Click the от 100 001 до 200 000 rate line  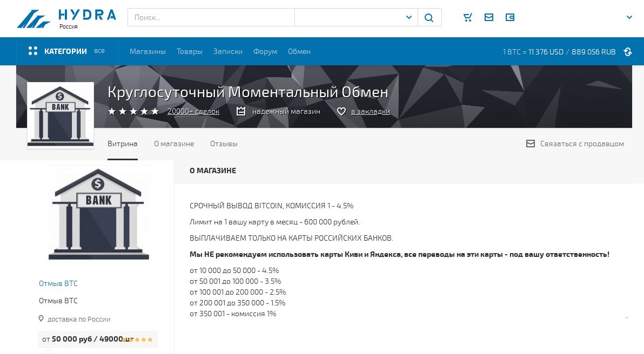click(x=237, y=292)
